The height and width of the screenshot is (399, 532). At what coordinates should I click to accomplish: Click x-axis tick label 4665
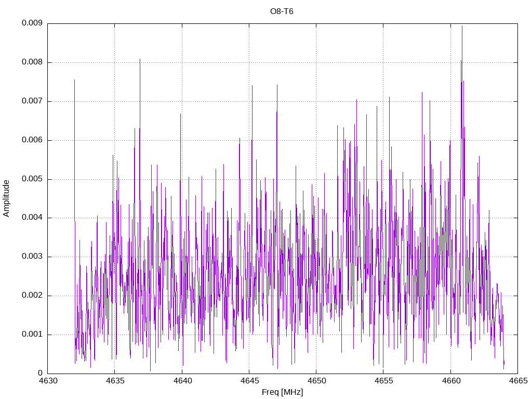click(x=518, y=381)
